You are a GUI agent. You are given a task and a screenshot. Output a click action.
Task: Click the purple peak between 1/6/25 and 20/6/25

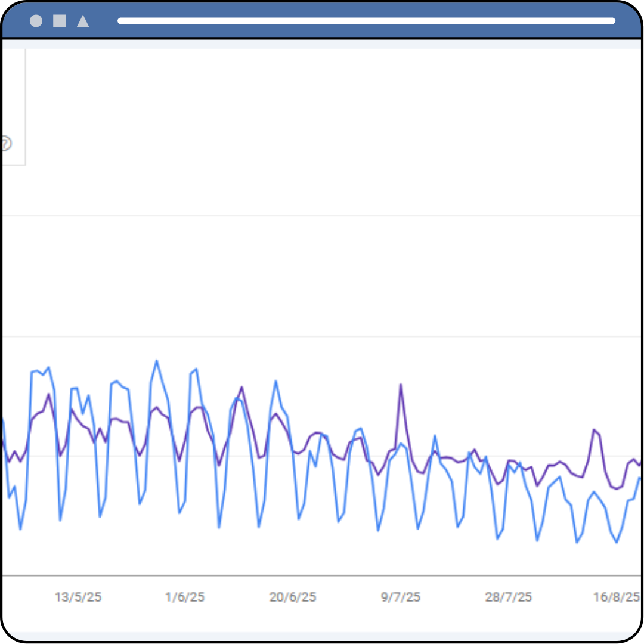241,388
